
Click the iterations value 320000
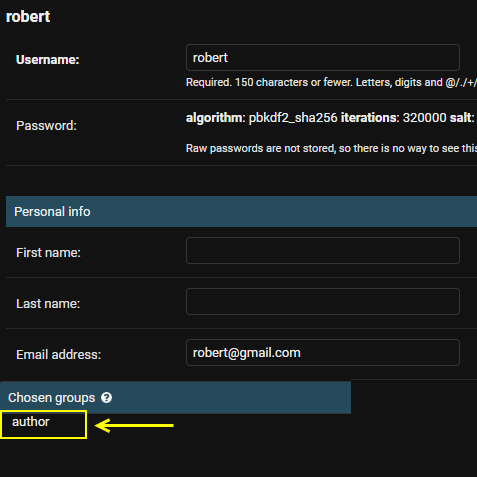point(424,118)
